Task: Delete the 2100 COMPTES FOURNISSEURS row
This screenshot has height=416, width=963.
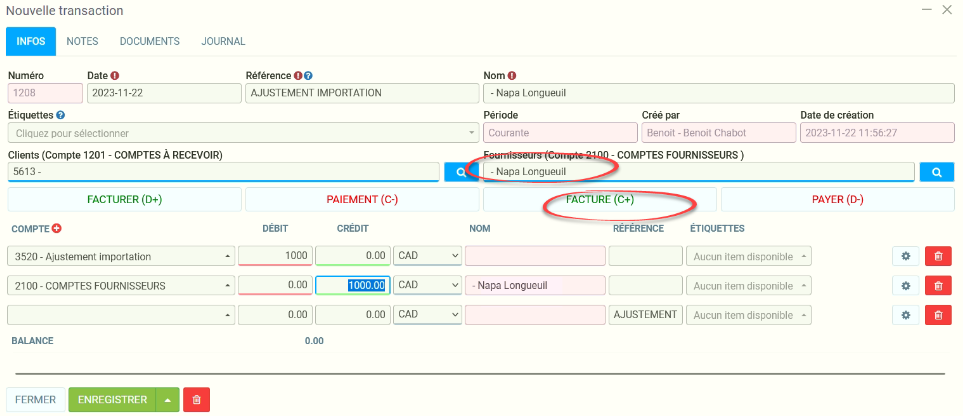Action: (938, 286)
